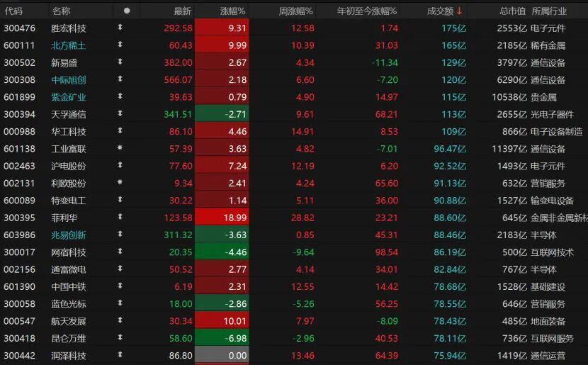588x365 pixels.
Task: Open the 紫金矿业 stock name link
Action: point(69,97)
